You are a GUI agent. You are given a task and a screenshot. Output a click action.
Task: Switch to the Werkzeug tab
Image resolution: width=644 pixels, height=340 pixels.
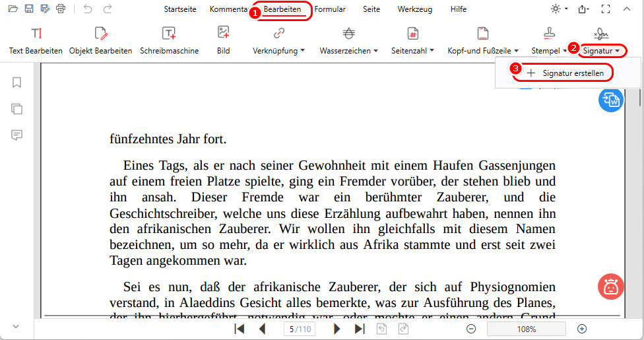click(415, 9)
